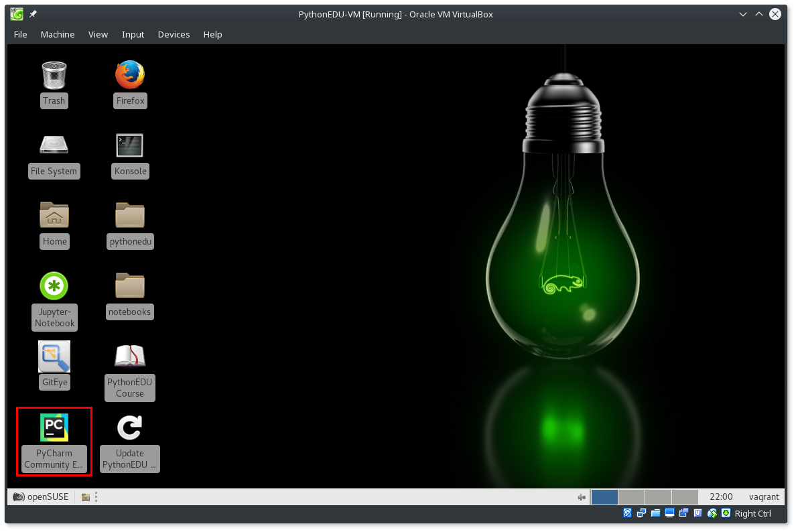The image size is (796, 532).
Task: Open the File System drive icon
Action: click(54, 145)
